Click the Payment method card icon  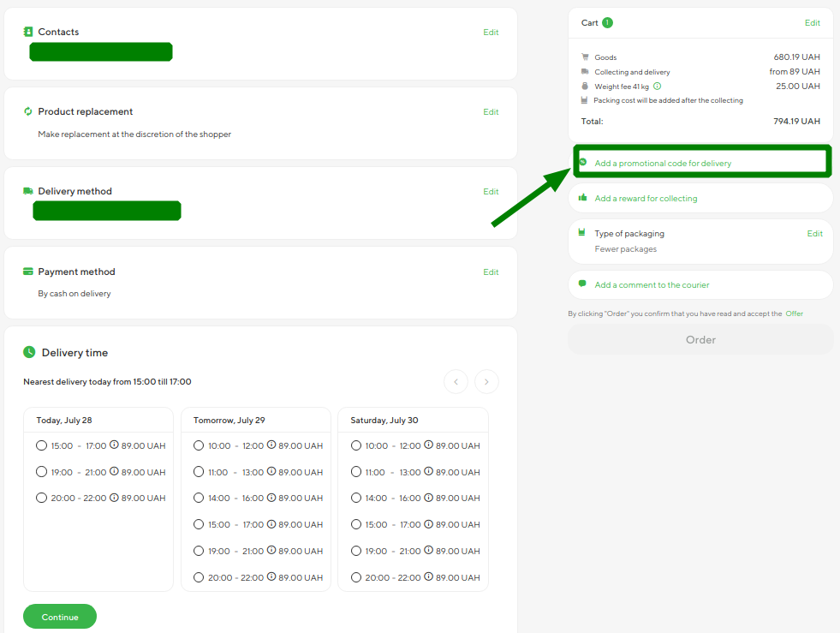coord(28,272)
